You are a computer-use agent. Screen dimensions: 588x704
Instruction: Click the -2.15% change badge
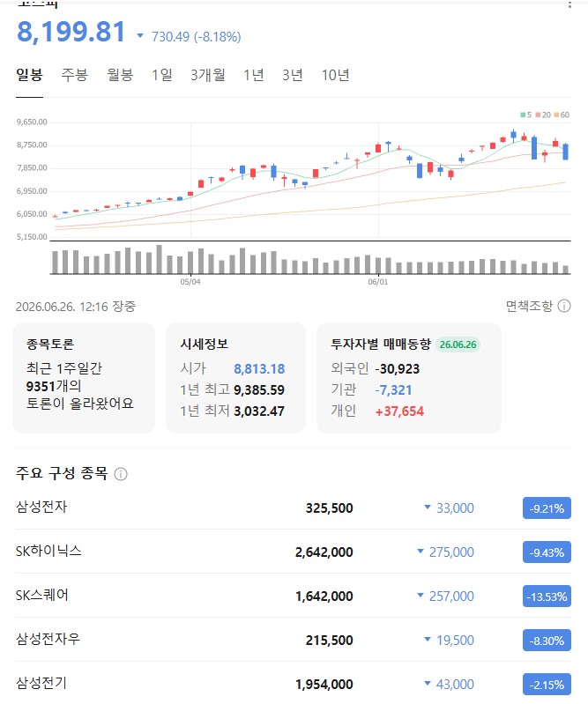547,685
